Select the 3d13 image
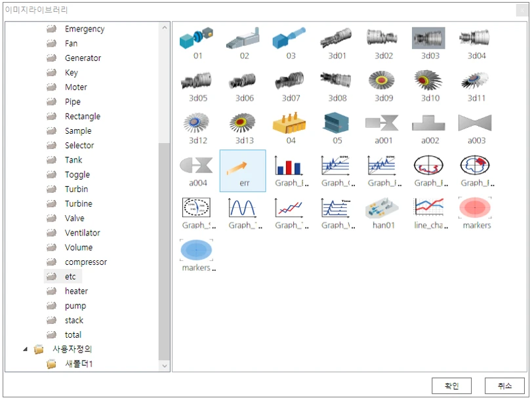The height and width of the screenshot is (400, 532). pos(243,123)
